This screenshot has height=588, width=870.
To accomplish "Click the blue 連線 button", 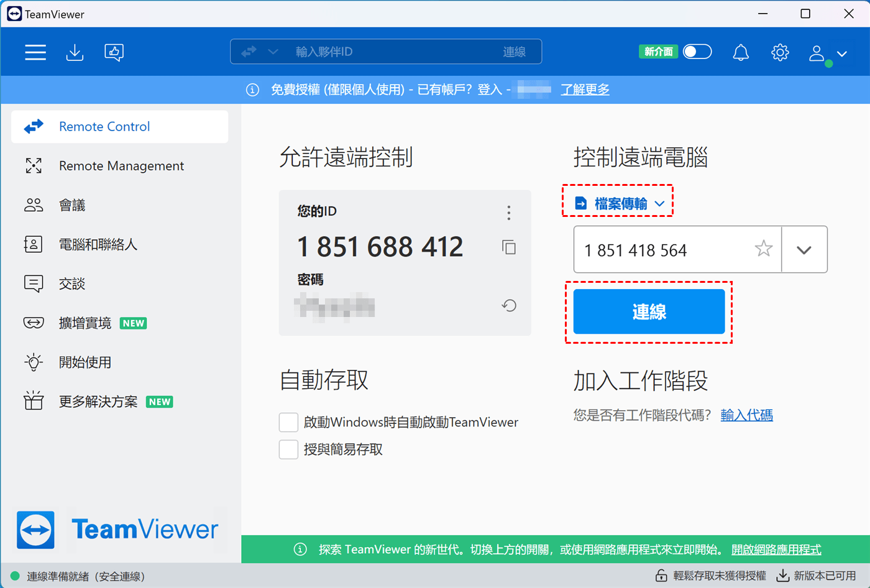I will tap(649, 311).
